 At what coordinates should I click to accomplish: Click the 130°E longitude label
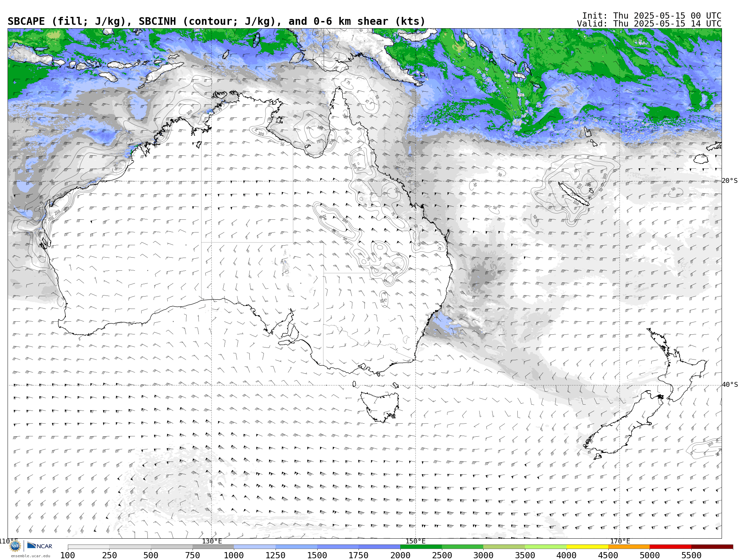coord(212,541)
